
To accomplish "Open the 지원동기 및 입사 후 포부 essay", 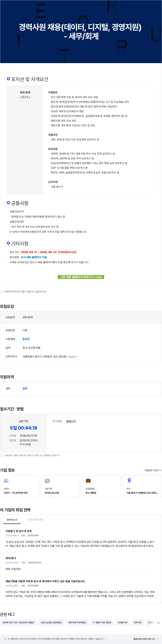I will coord(19,531).
